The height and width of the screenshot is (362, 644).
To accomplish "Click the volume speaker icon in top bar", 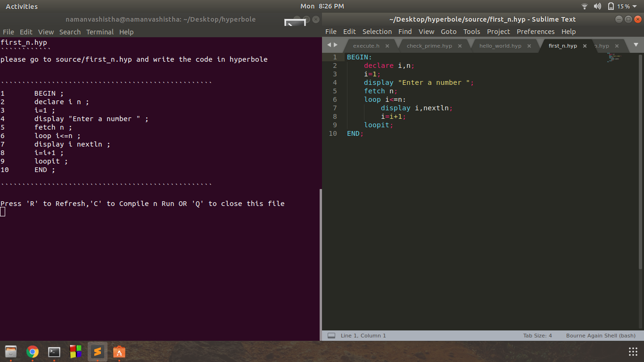I will 597,6.
